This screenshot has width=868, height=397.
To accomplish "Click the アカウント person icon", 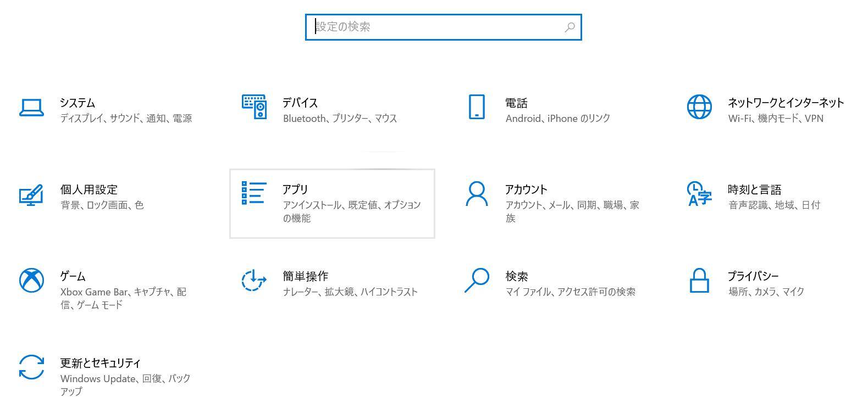I will coord(477,194).
